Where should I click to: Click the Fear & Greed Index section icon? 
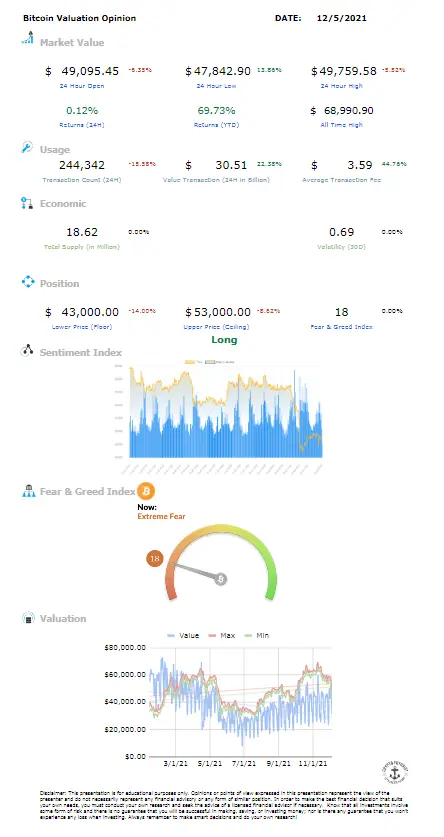(x=28, y=491)
